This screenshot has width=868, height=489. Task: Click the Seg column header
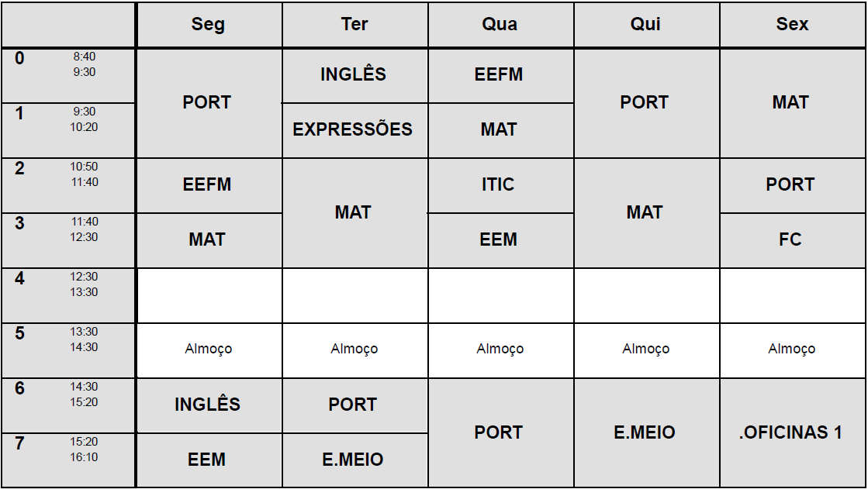tap(208, 25)
